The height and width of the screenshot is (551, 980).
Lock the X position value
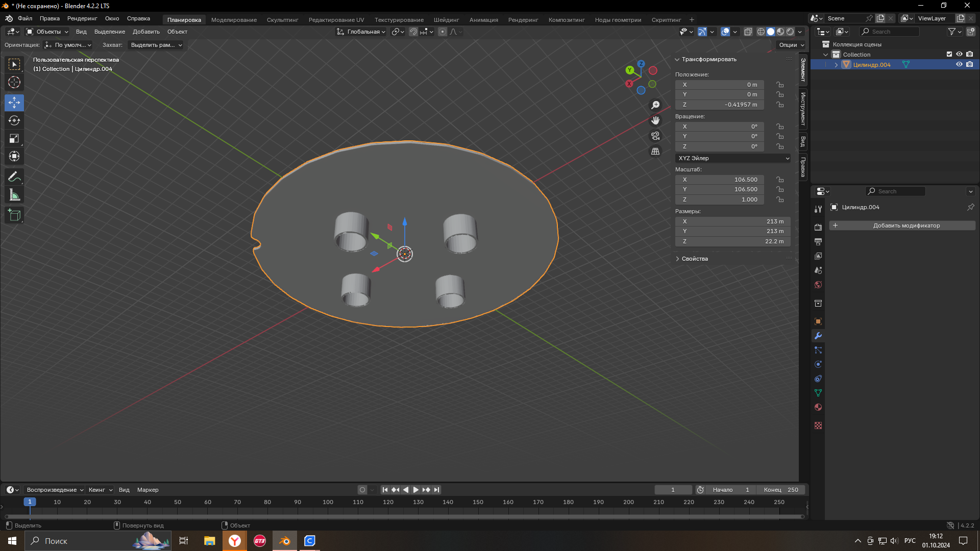coord(780,85)
